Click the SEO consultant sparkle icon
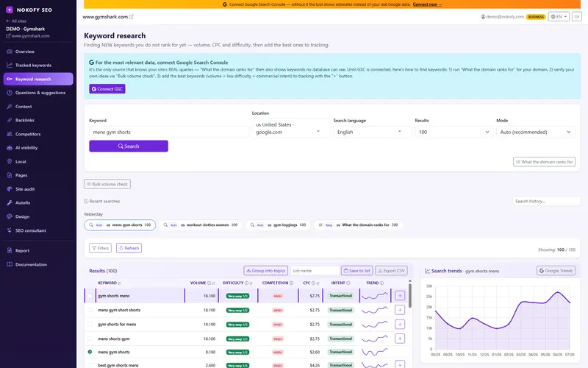This screenshot has height=368, width=588. 10,230
